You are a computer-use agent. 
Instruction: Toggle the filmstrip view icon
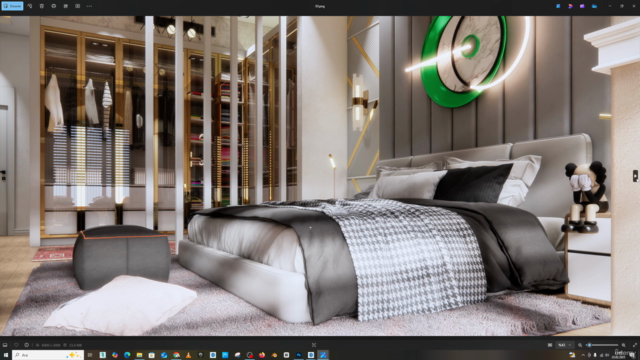click(5, 345)
